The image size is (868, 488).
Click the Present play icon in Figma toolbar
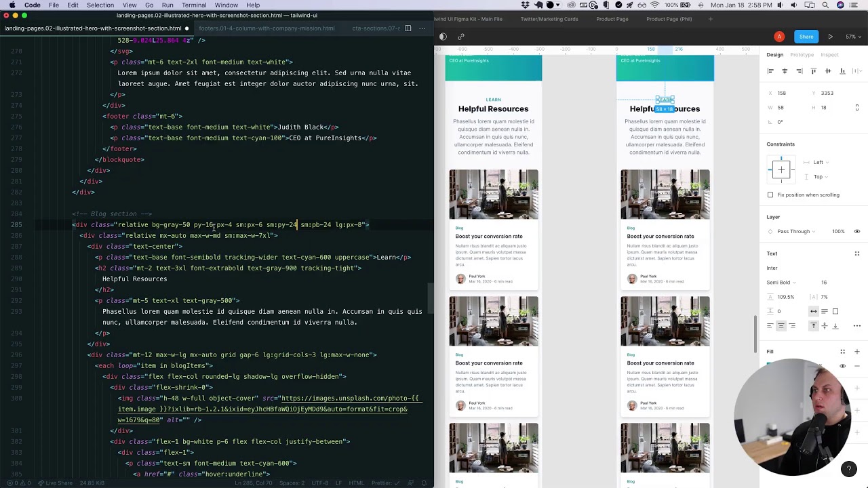831,37
